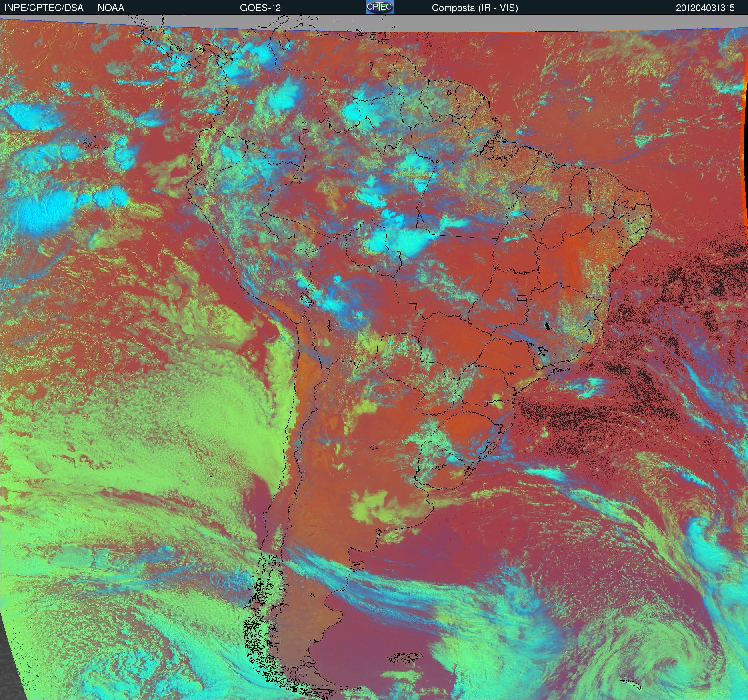Click the Composta (IR - VIS) title
The image size is (748, 700).
(475, 8)
